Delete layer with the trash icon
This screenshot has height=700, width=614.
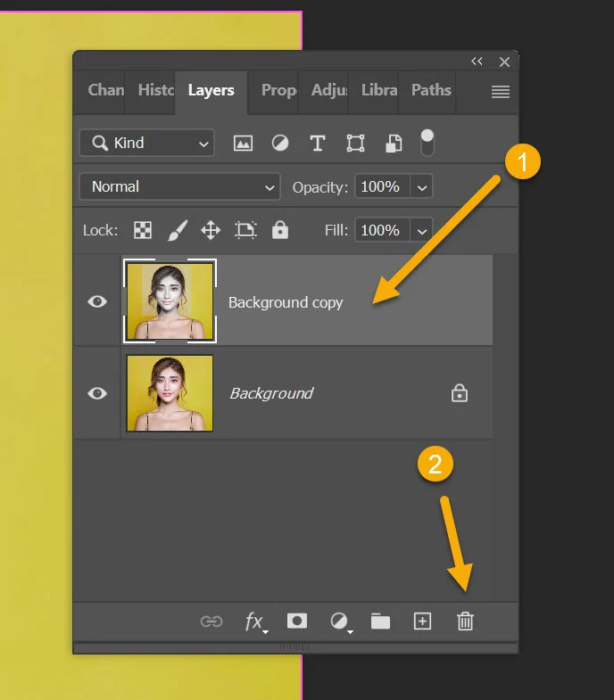click(465, 621)
